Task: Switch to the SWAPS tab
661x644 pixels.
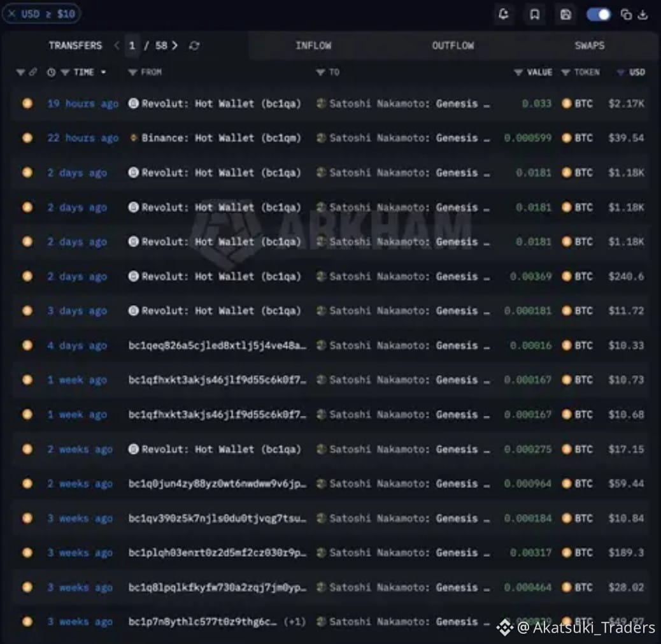Action: [589, 46]
